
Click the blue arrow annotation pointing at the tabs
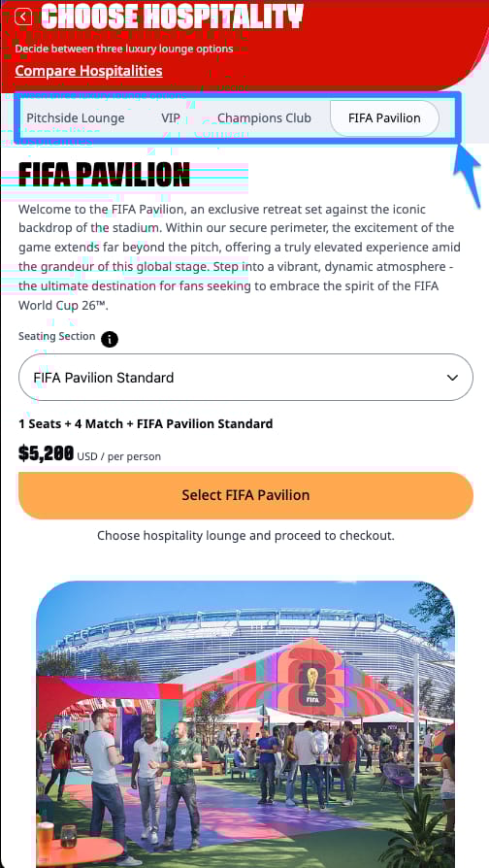pos(468,175)
